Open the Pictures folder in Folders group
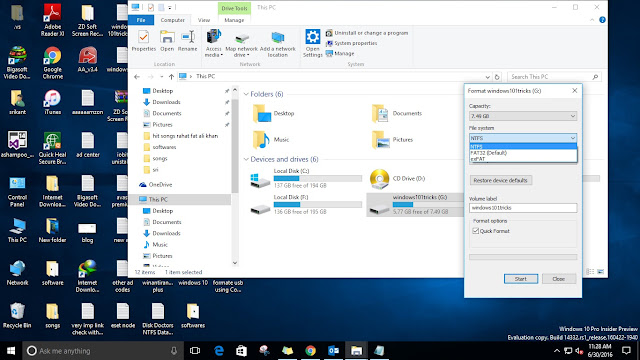Viewport: 640px width, 360px height. [x=393, y=140]
